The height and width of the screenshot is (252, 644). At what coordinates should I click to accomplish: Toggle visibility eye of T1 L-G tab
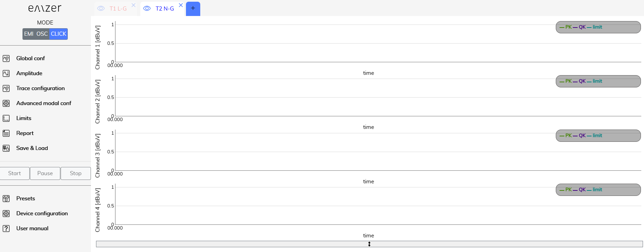pos(101,9)
